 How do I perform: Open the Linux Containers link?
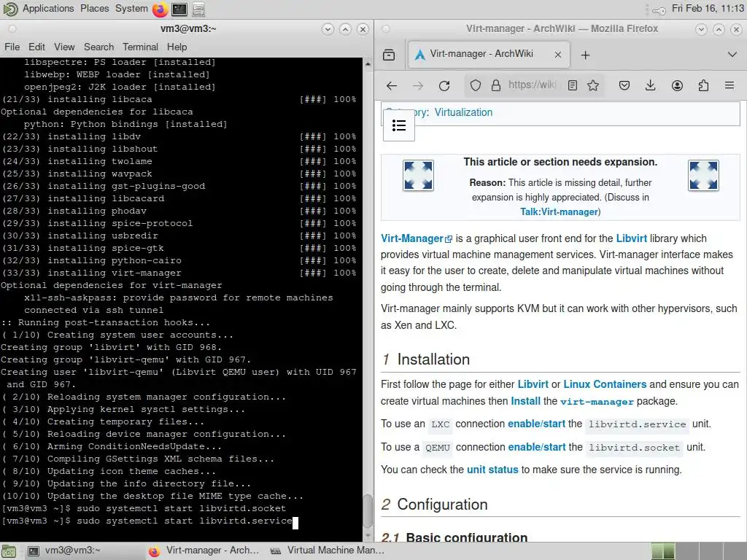coord(605,384)
